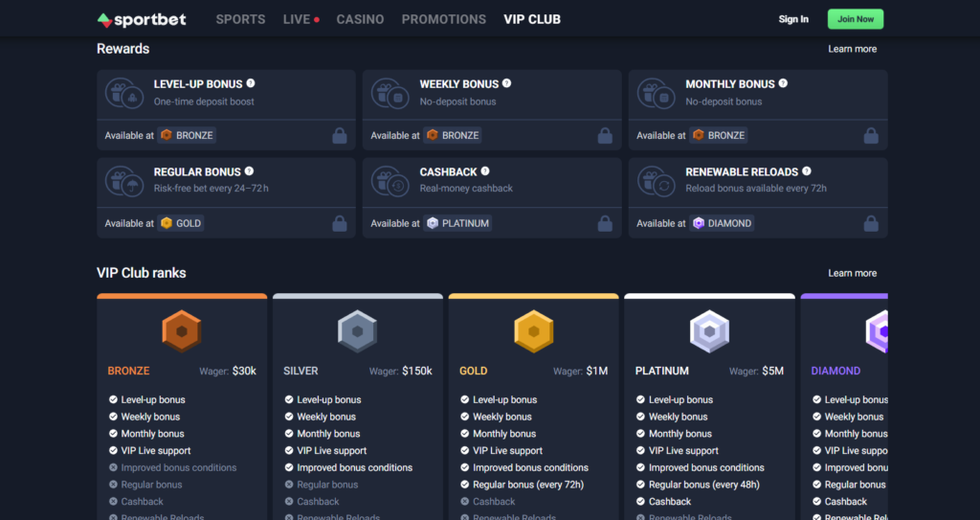Click Learn more next to Rewards
Image resolution: width=980 pixels, height=520 pixels.
pos(852,49)
